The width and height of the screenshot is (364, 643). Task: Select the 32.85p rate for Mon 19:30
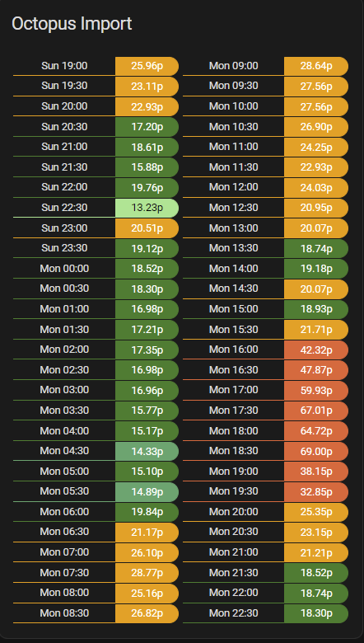pos(316,491)
